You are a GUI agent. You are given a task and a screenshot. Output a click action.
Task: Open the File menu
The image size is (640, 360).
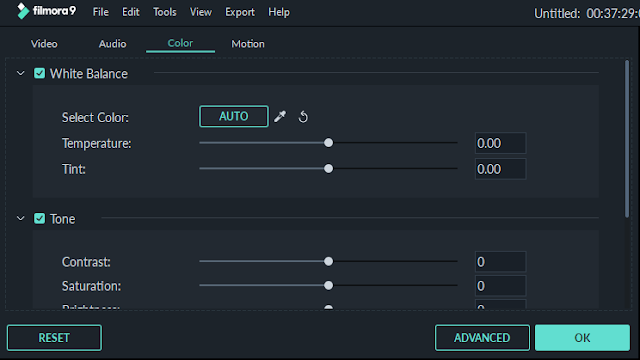[100, 12]
